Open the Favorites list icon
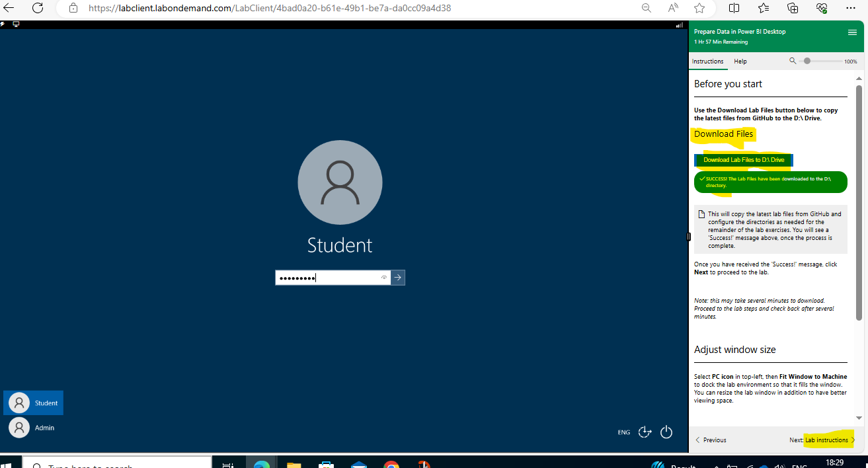The height and width of the screenshot is (468, 868). tap(764, 9)
